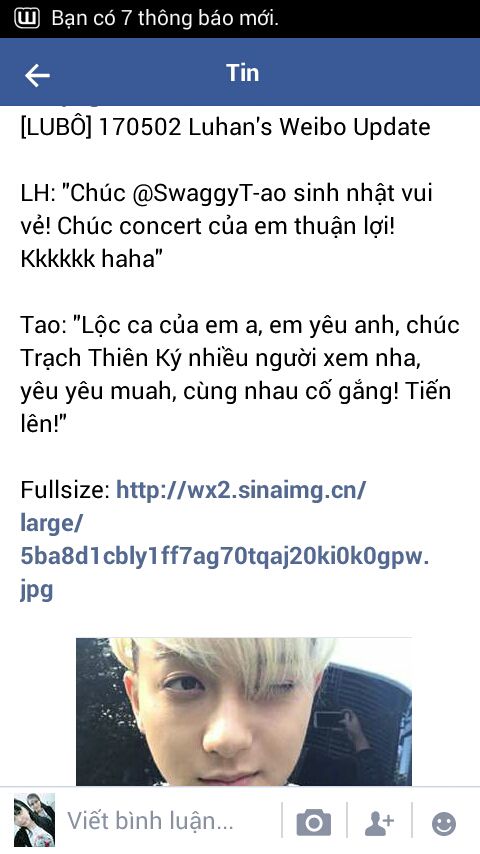Tap the 'Fullsize:' label text

pos(65,490)
